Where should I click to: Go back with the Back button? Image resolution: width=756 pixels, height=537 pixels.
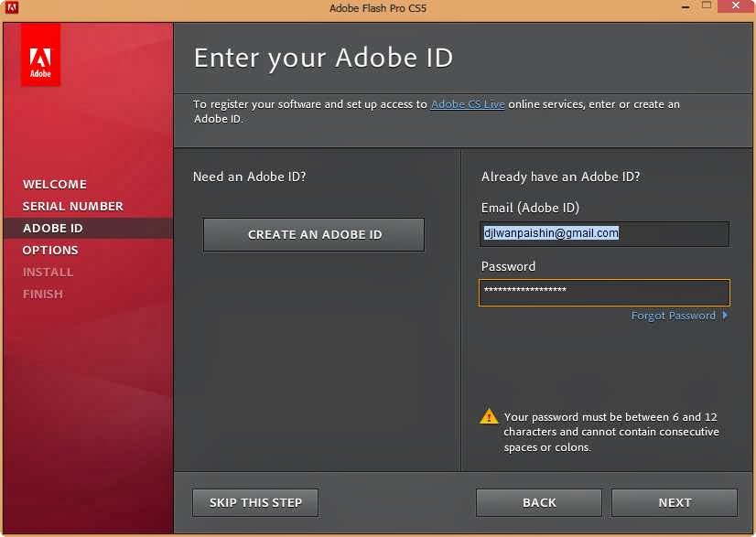point(539,503)
